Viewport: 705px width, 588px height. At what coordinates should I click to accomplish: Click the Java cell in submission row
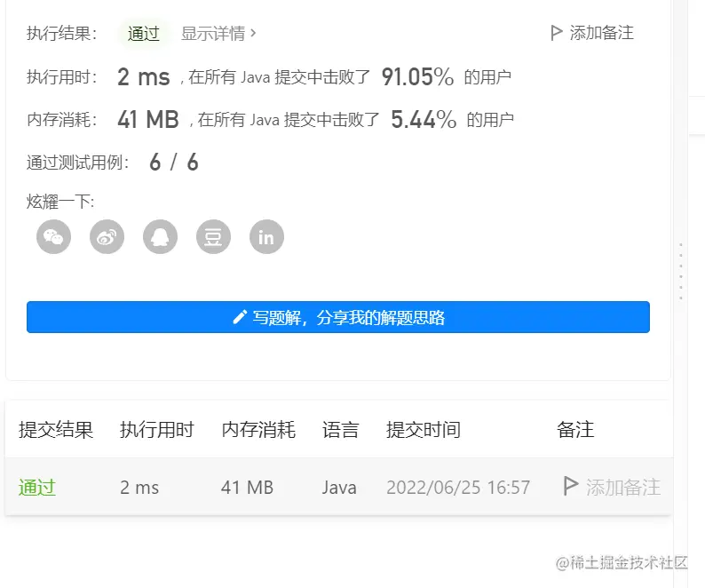point(339,488)
